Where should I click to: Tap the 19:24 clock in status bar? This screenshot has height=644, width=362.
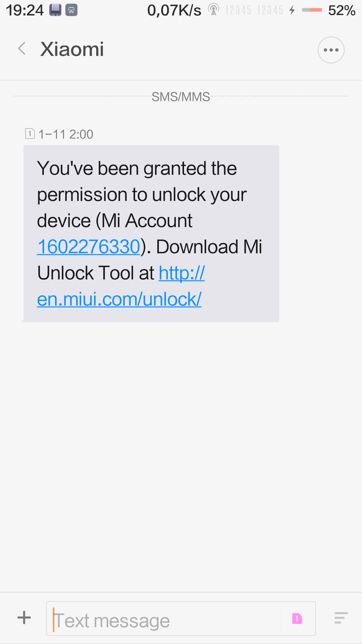click(x=25, y=10)
